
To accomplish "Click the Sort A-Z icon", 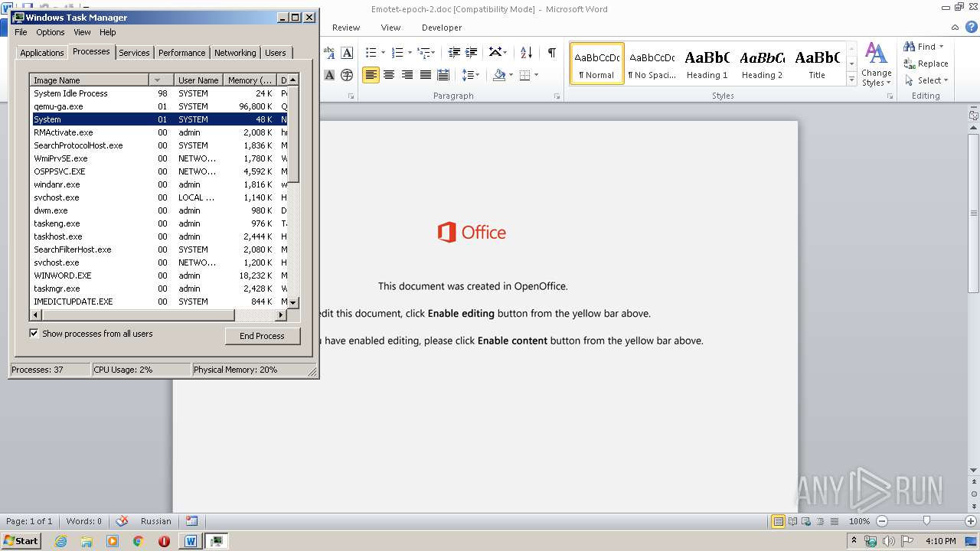I will 526,52.
